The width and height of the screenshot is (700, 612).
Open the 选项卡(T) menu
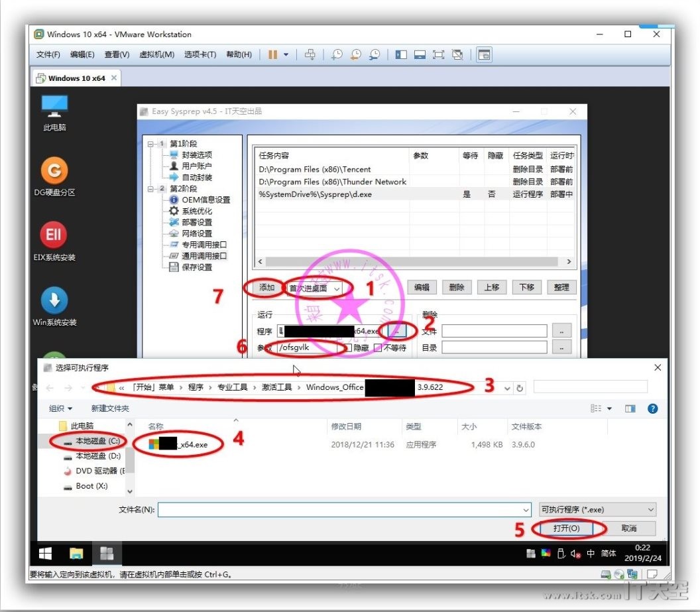point(200,54)
